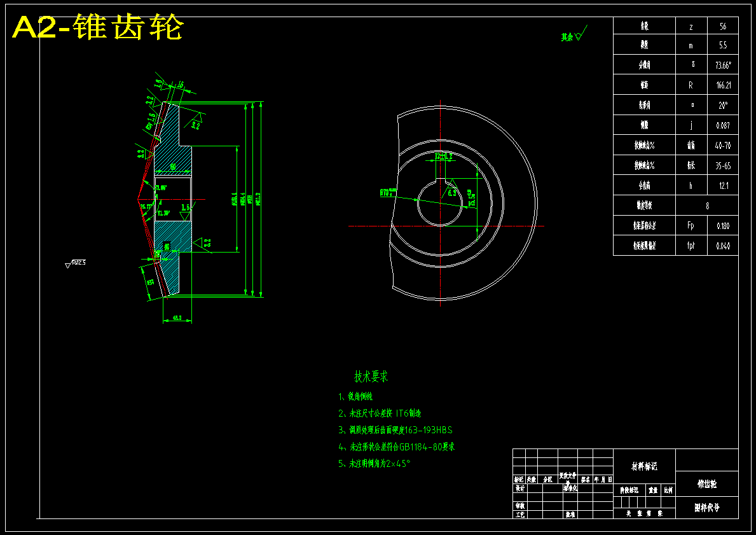756x535 pixels.
Task: Select the table cell '0.180'
Action: point(723,226)
